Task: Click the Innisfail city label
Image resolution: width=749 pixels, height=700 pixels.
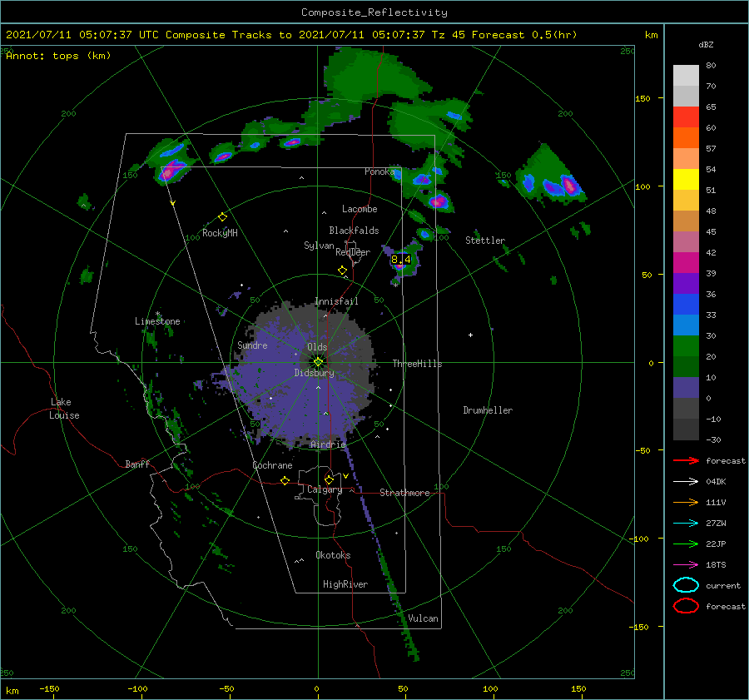Action: tap(336, 301)
